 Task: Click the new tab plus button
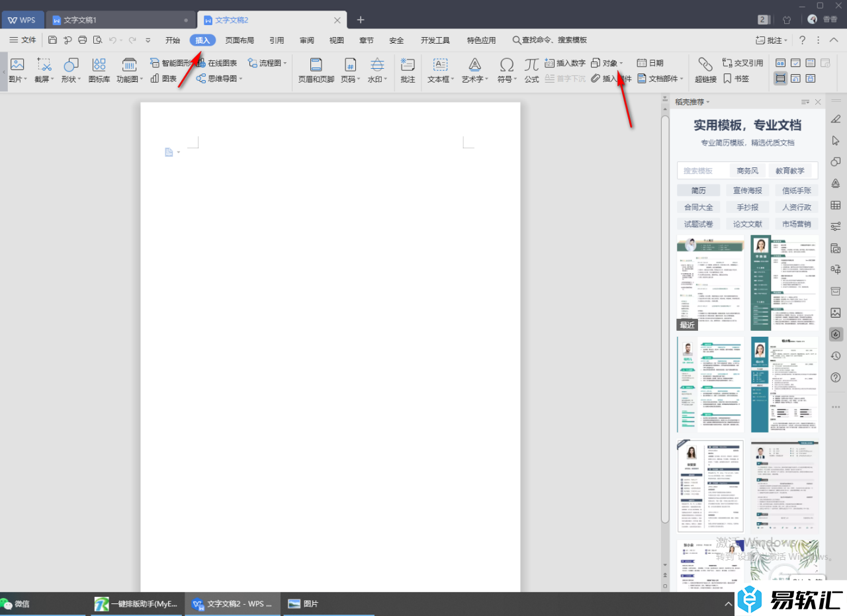coord(361,20)
